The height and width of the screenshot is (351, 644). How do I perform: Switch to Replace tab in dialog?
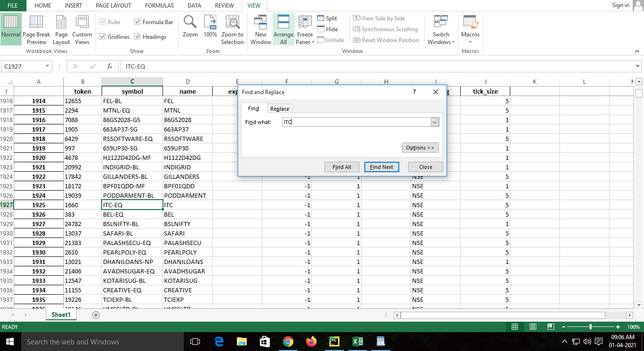(x=280, y=109)
